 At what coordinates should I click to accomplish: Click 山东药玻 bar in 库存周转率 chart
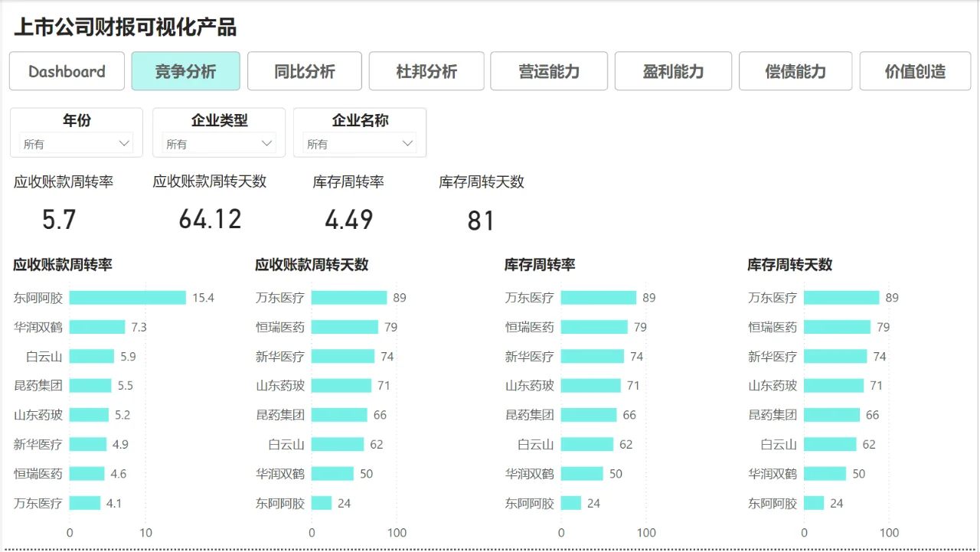pyautogui.click(x=591, y=386)
